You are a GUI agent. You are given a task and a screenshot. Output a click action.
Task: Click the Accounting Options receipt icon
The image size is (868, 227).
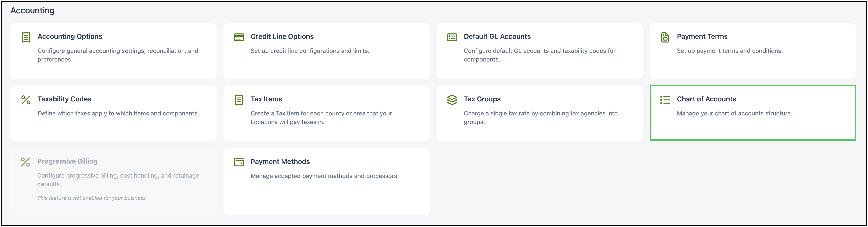(x=26, y=37)
